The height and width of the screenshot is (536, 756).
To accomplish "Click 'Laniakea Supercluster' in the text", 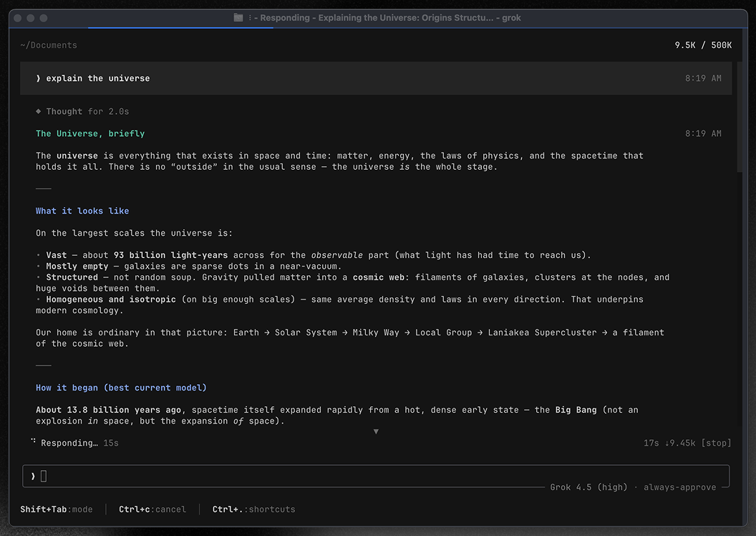I will click(x=542, y=332).
